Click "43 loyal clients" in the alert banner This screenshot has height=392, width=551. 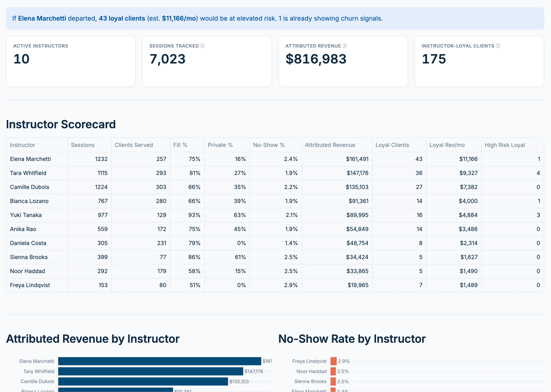coord(122,18)
